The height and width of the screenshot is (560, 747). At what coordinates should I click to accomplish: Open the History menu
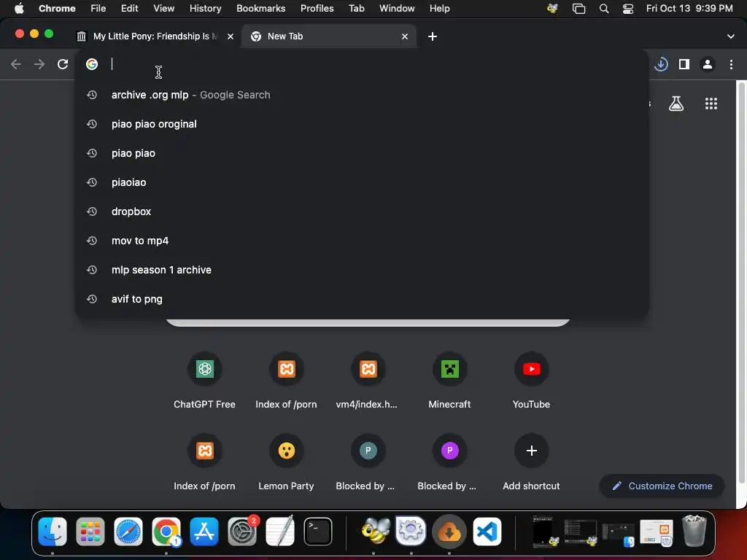tap(205, 9)
